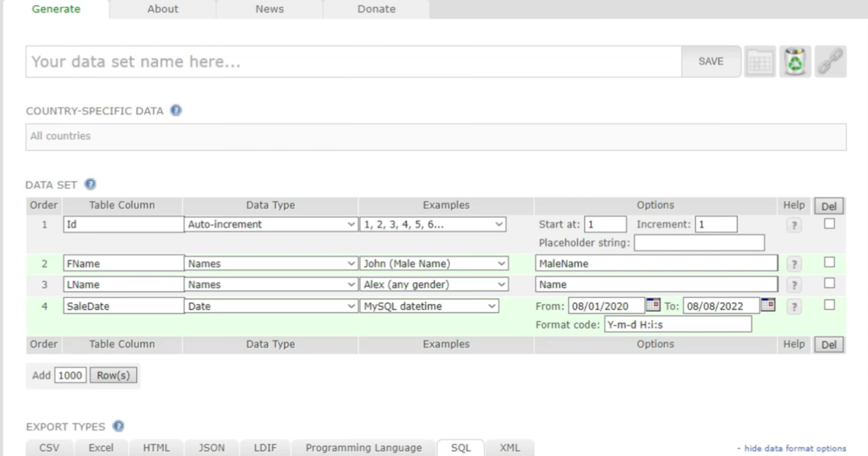Select the SQL export type tab

[x=460, y=447]
